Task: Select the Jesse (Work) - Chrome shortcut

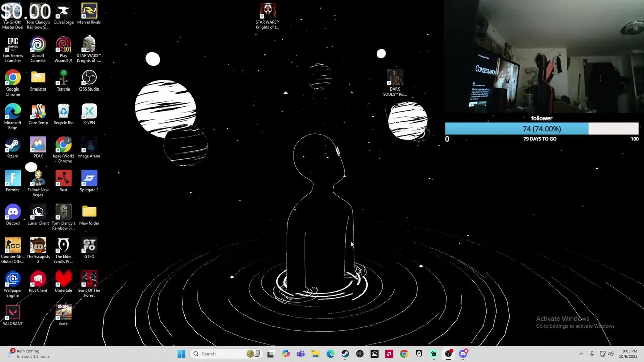Action: (63, 150)
